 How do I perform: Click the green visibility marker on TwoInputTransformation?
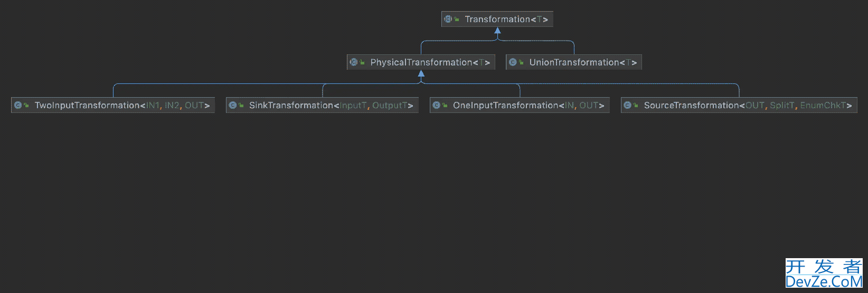26,105
